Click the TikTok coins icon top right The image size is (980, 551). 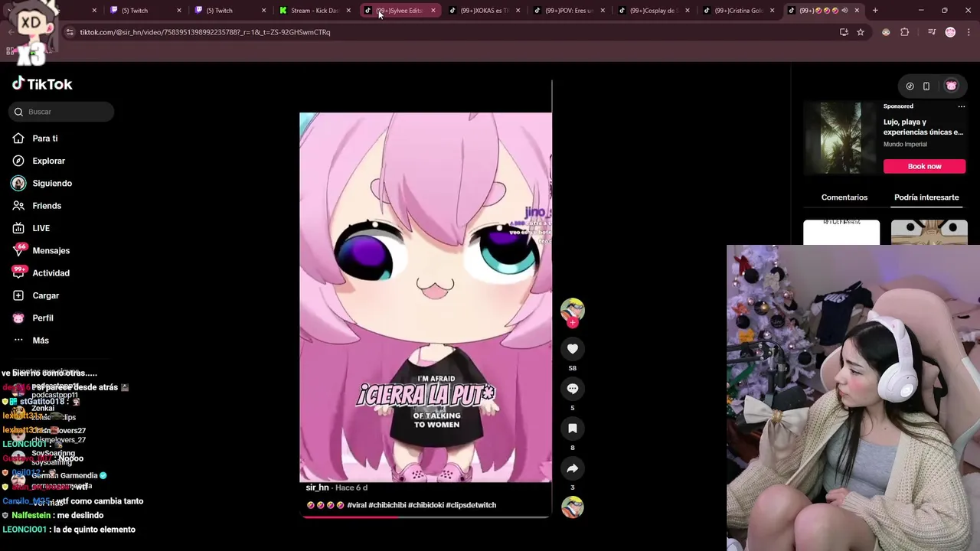[910, 86]
